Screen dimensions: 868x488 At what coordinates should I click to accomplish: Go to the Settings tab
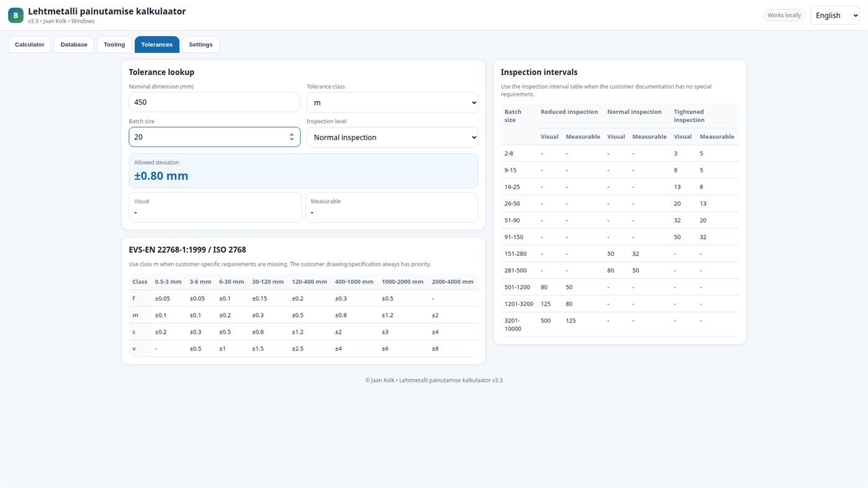[200, 45]
